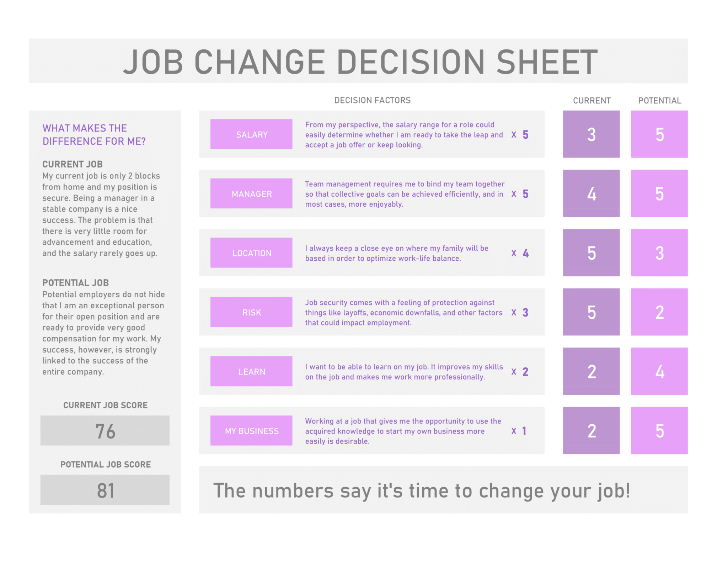This screenshot has width=728, height=563.
Task: Click the LEARN factor label
Action: (251, 371)
